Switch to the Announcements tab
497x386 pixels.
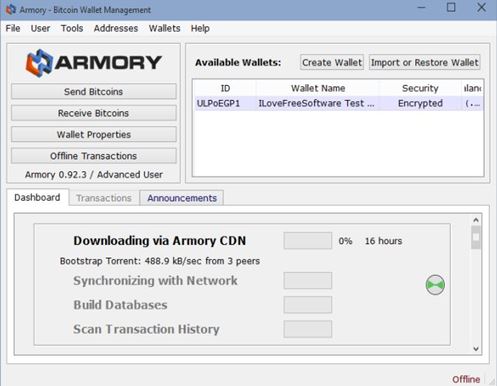tap(182, 198)
